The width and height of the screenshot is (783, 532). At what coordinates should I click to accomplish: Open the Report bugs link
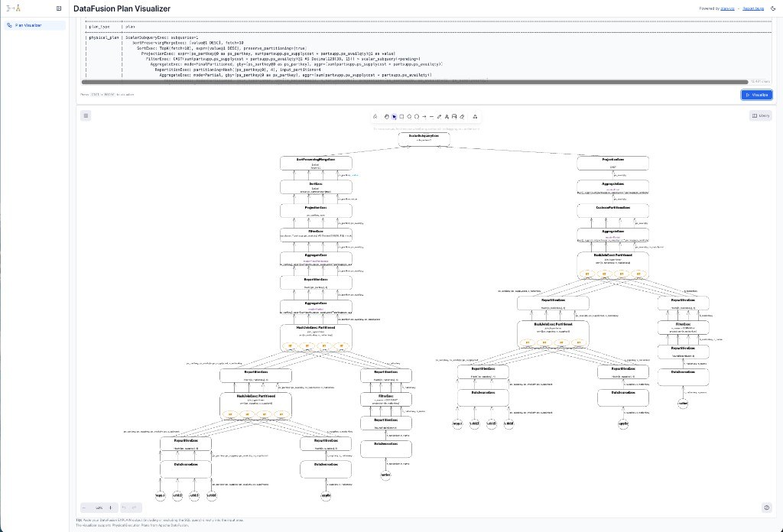[753, 8]
